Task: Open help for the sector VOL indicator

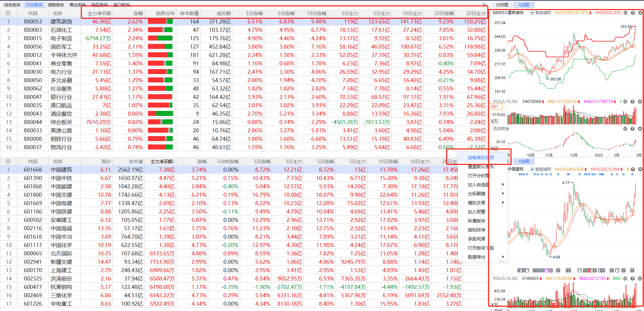Action: pos(633,102)
